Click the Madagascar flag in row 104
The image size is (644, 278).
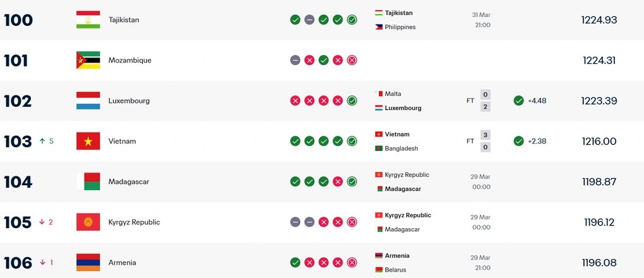tap(88, 181)
